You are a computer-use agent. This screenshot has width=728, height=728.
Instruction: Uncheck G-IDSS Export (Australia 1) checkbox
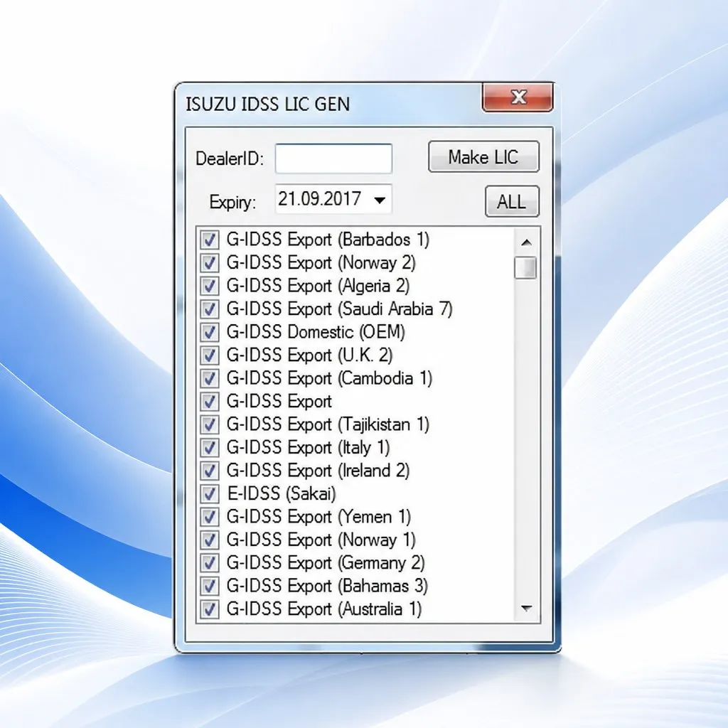point(209,609)
